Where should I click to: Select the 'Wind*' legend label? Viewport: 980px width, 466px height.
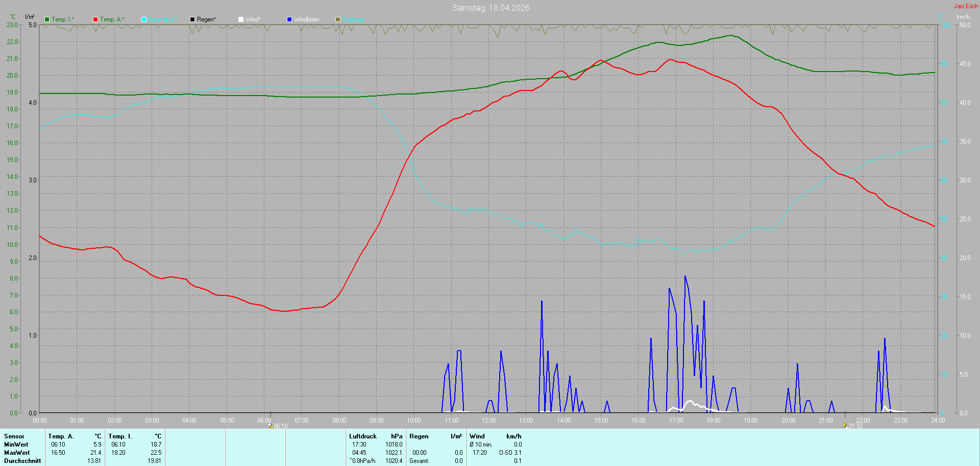point(253,19)
